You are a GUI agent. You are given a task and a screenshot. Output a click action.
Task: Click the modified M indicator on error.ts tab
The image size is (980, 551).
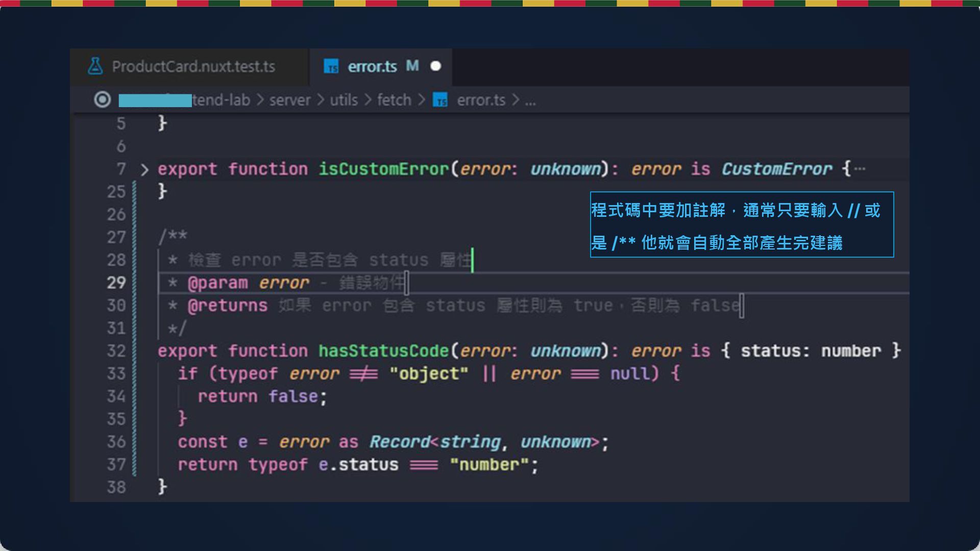pyautogui.click(x=412, y=66)
